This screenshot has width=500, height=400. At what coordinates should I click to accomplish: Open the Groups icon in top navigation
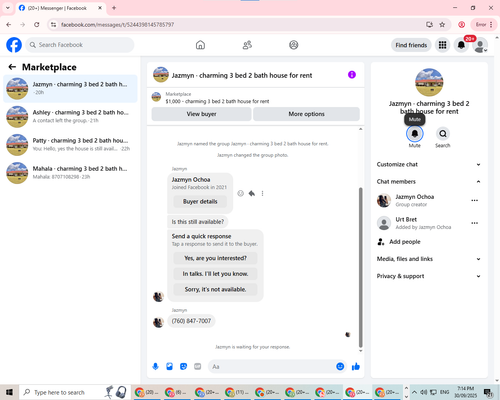point(294,45)
